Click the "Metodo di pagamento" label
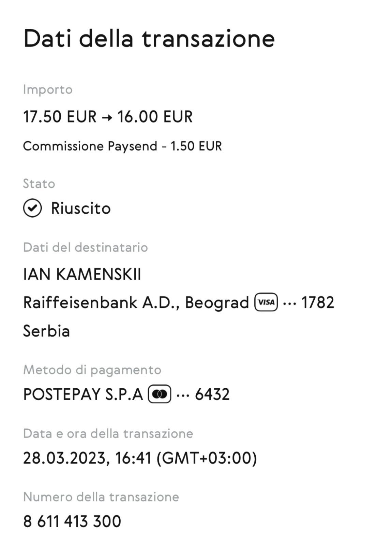This screenshot has width=392, height=546. (92, 370)
